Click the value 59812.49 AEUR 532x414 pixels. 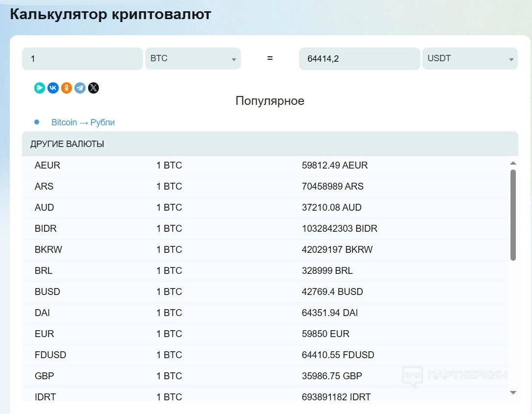click(335, 166)
